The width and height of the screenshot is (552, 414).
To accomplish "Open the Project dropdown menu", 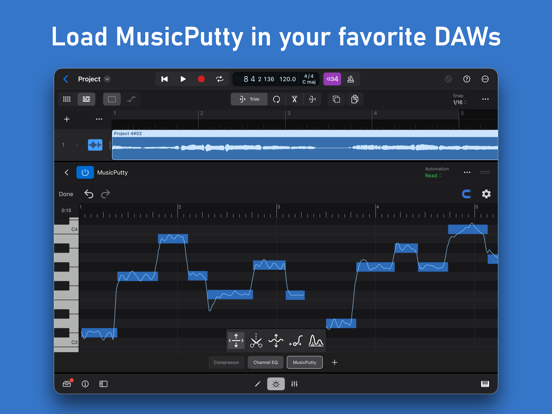I will click(x=107, y=79).
